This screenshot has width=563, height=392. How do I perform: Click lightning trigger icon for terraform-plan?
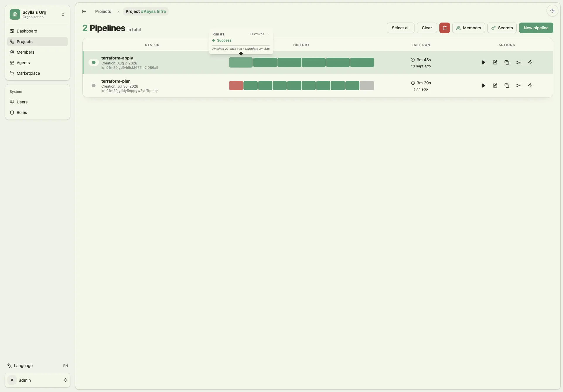pyautogui.click(x=530, y=86)
